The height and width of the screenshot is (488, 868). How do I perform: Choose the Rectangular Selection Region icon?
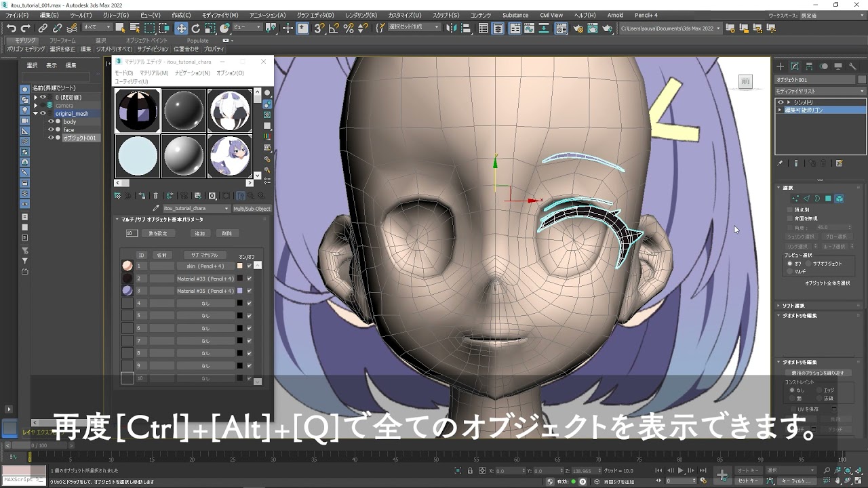151,28
